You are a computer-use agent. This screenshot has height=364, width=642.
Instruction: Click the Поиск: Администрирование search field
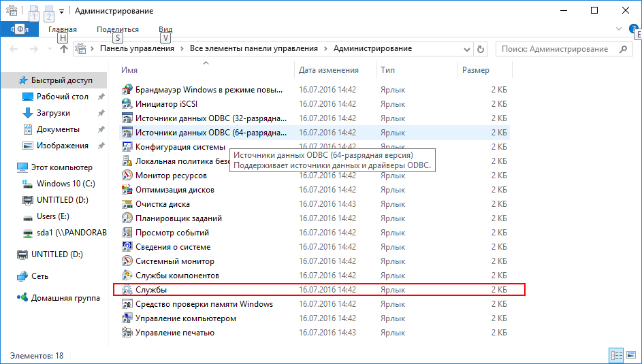(555, 49)
